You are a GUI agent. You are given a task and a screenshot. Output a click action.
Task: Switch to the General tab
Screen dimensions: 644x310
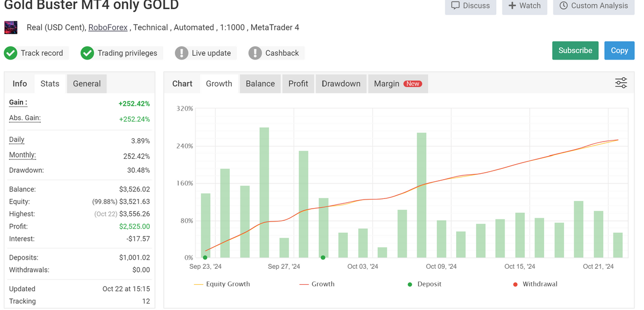(x=87, y=84)
